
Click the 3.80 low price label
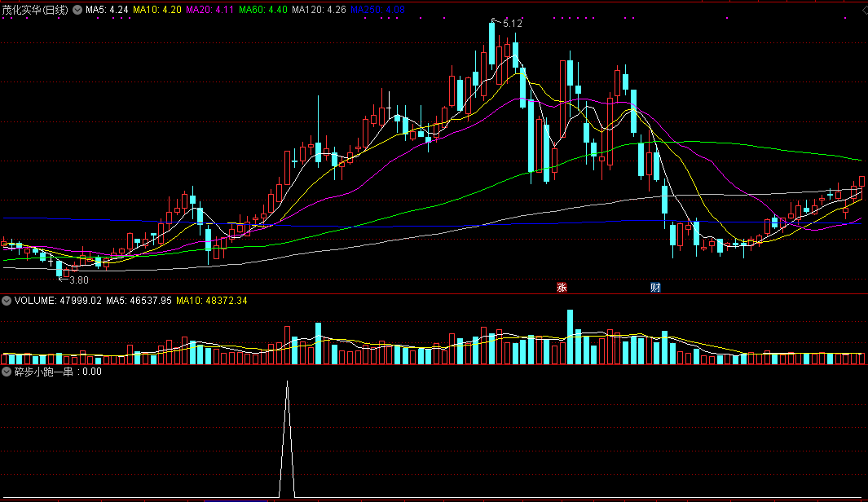[78, 280]
